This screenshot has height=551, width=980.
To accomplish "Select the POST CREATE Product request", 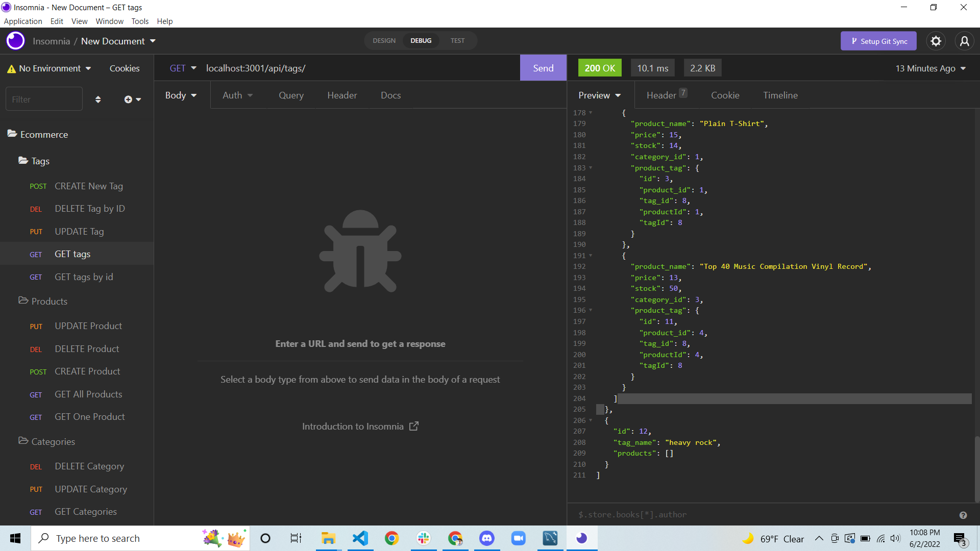I will click(x=87, y=371).
